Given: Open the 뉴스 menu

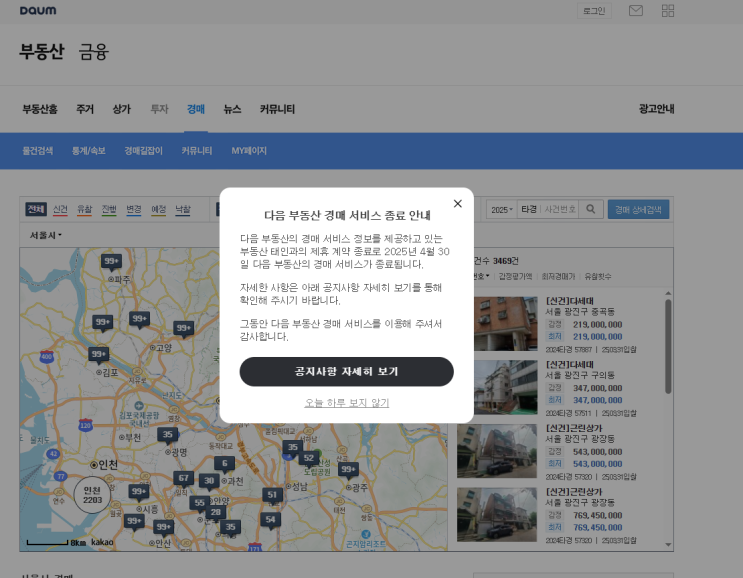Looking at the screenshot, I should (x=232, y=109).
